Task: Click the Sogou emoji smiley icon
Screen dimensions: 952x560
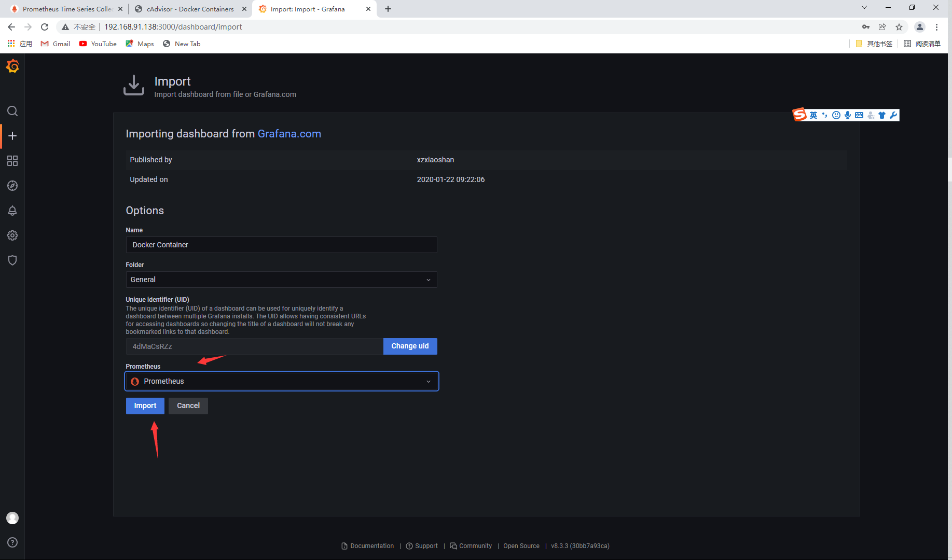Action: tap(836, 115)
